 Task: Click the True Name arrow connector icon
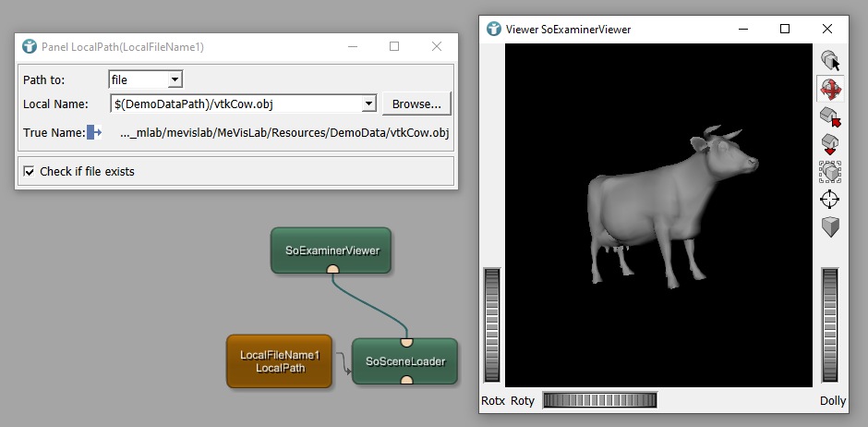click(x=94, y=133)
